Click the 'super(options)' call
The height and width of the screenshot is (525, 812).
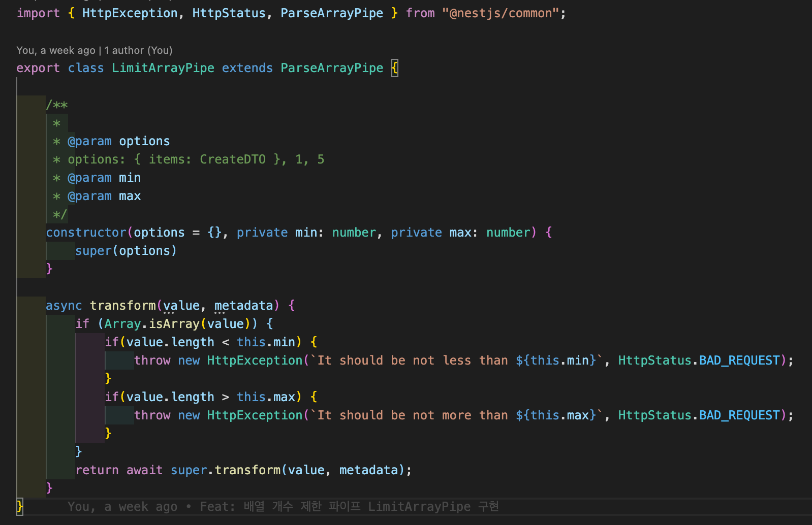coord(126,251)
